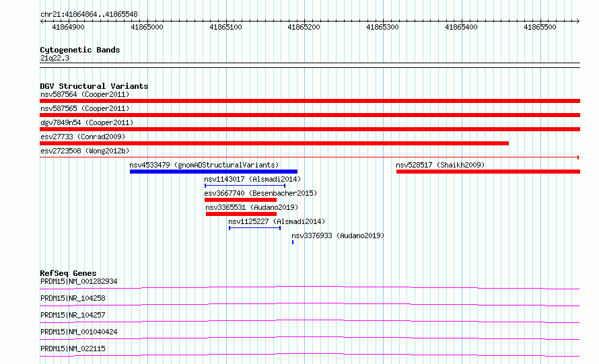Viewport: 599px width, 364px height.
Task: Click ruler position 41865100
Action: (x=225, y=27)
